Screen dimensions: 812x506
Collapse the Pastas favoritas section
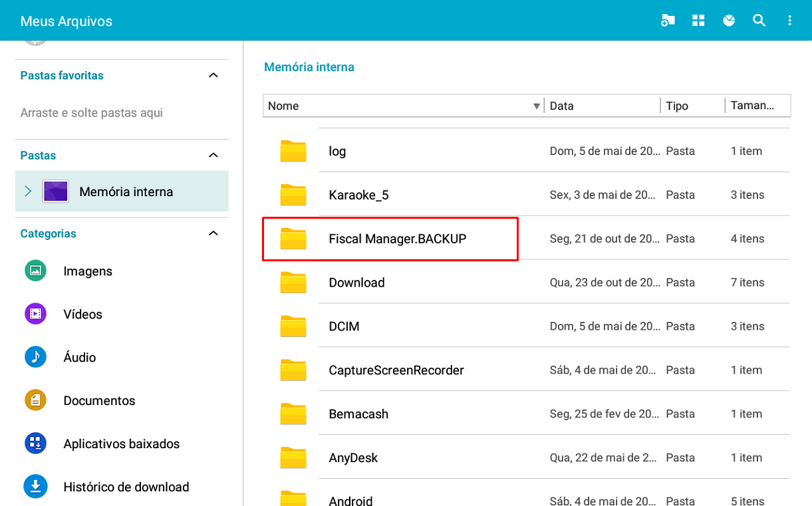pyautogui.click(x=213, y=75)
